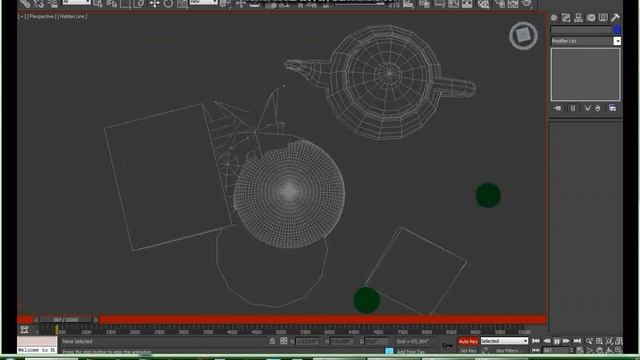Click the Material Editor icon
The image size is (640, 360).
pyautogui.click(x=484, y=4)
